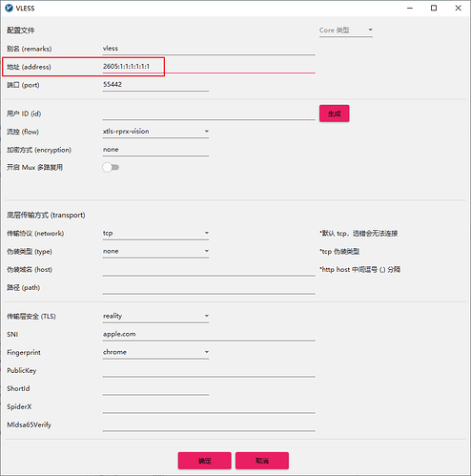Click the empty path input field
471x476 pixels.
coord(209,288)
